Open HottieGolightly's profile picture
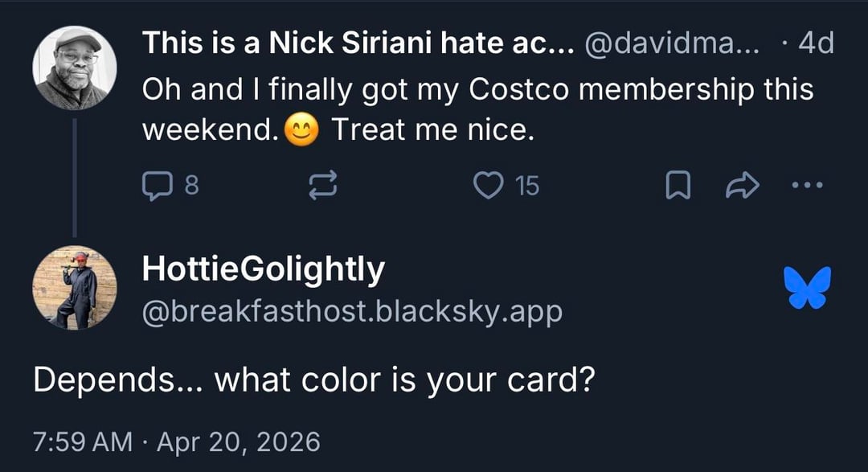The image size is (868, 472). tap(75, 288)
